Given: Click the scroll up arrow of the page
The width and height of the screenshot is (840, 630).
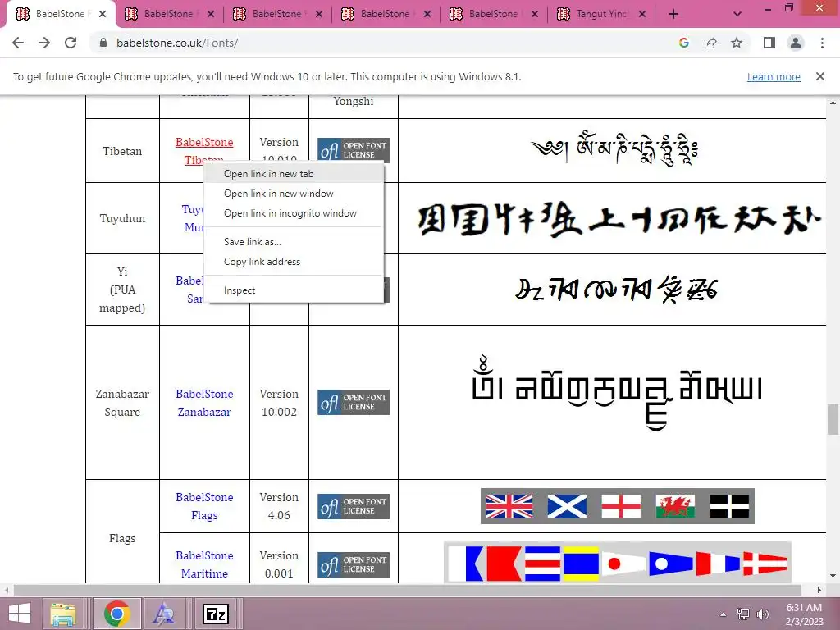Looking at the screenshot, I should click(833, 102).
